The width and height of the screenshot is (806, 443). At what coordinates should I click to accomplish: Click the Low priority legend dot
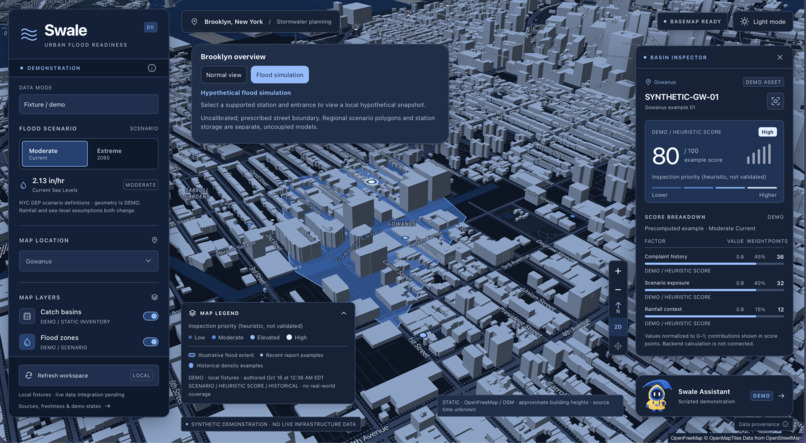(190, 338)
